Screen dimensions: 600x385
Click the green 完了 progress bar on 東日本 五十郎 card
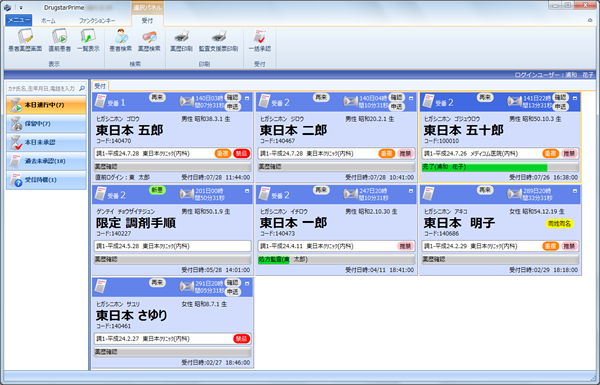(500, 167)
